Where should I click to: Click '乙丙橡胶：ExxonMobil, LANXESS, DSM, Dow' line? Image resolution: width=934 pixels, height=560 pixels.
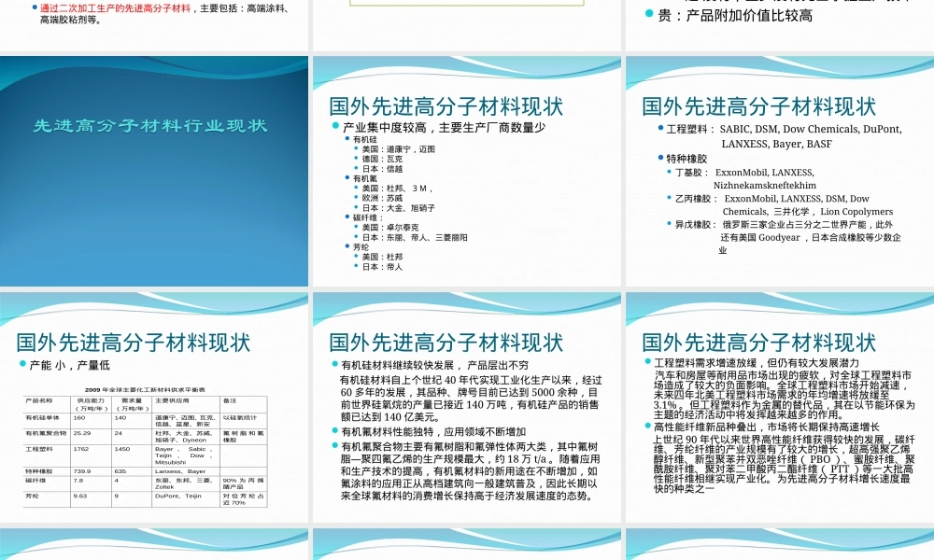772,199
